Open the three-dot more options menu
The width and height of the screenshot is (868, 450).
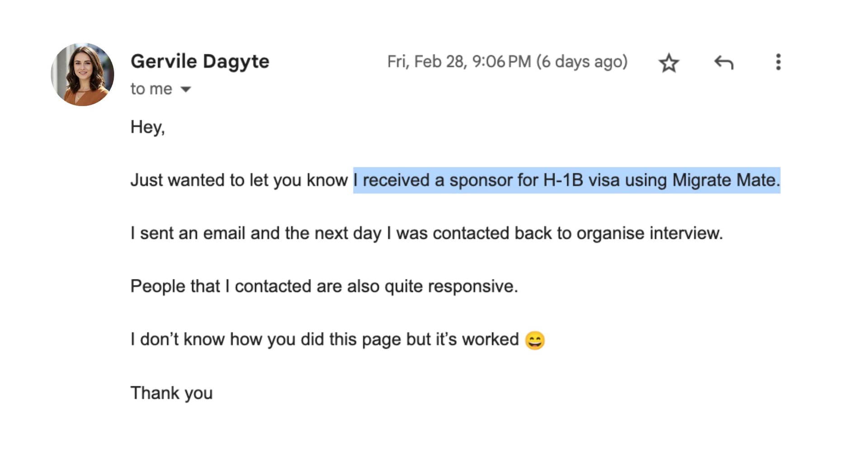click(x=778, y=62)
